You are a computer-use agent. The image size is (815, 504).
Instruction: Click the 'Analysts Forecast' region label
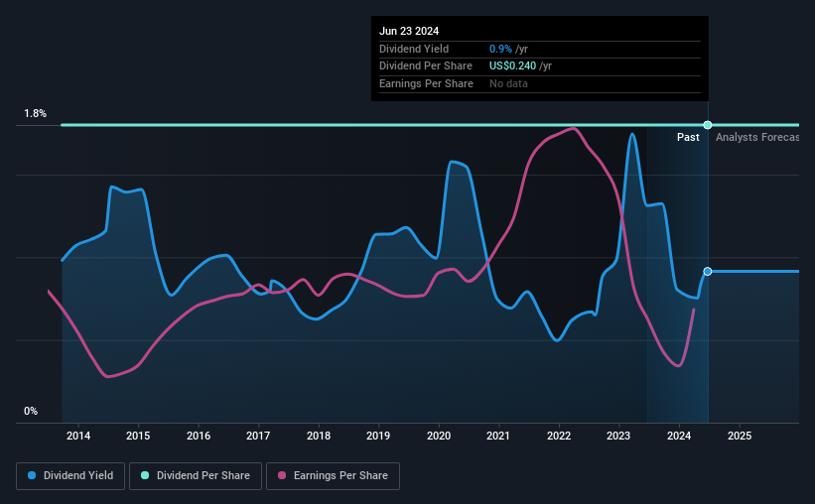tap(757, 137)
